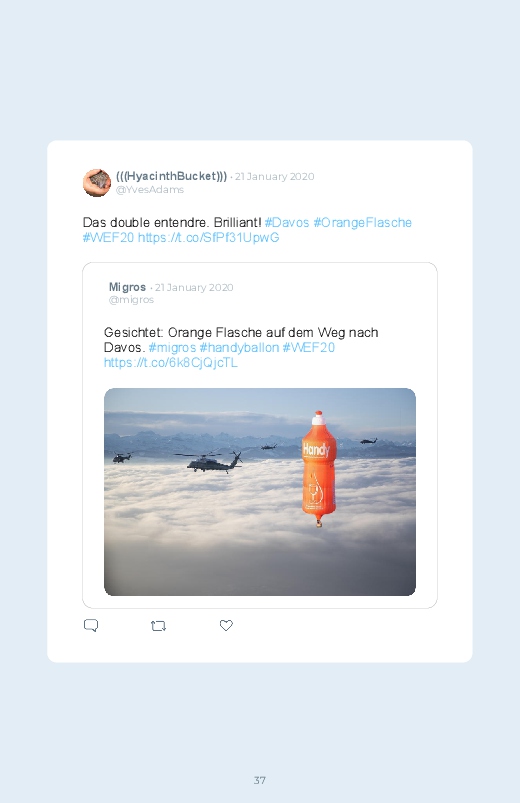Open the #WEF20 hashtag in main tweet

pos(108,238)
